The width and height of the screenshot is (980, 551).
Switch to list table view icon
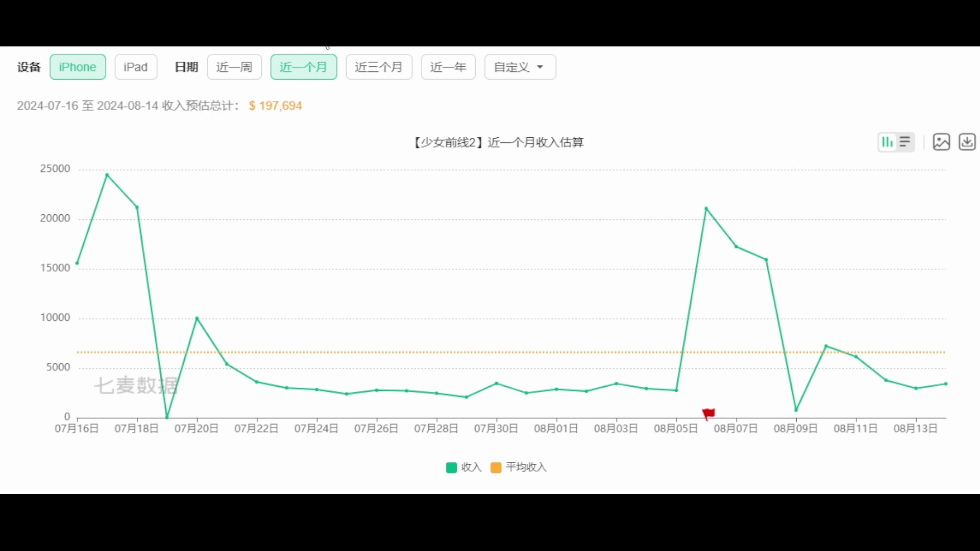coord(905,142)
